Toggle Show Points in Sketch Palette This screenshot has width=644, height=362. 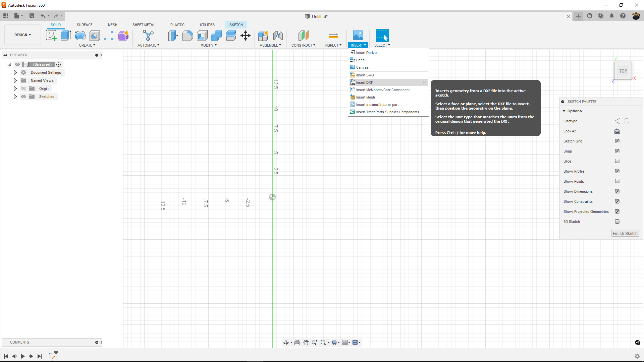coord(618,181)
